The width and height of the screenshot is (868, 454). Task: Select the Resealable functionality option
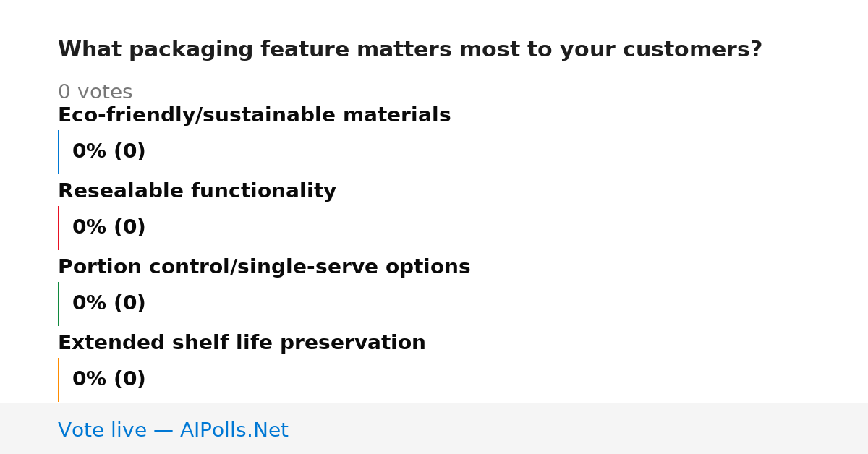(x=197, y=192)
